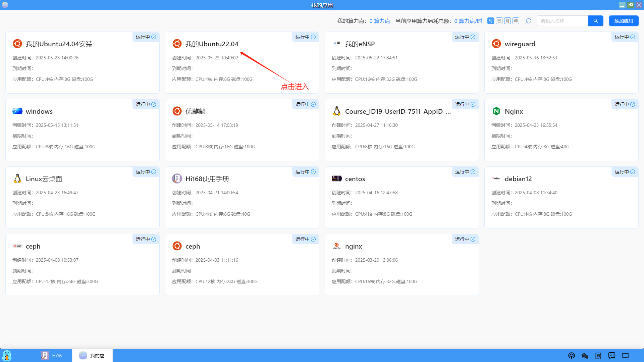The width and height of the screenshot is (644, 362).
Task: Refresh the application list
Action: pyautogui.click(x=529, y=21)
